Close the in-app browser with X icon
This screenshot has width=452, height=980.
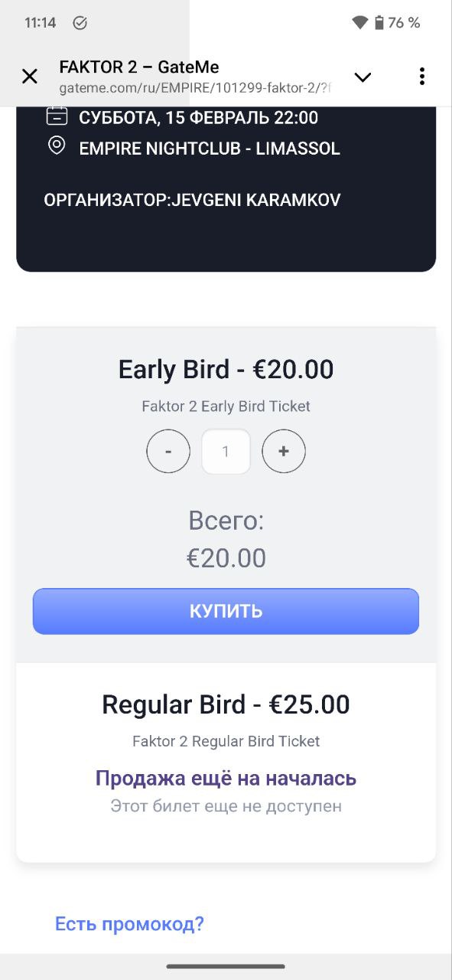pos(30,76)
